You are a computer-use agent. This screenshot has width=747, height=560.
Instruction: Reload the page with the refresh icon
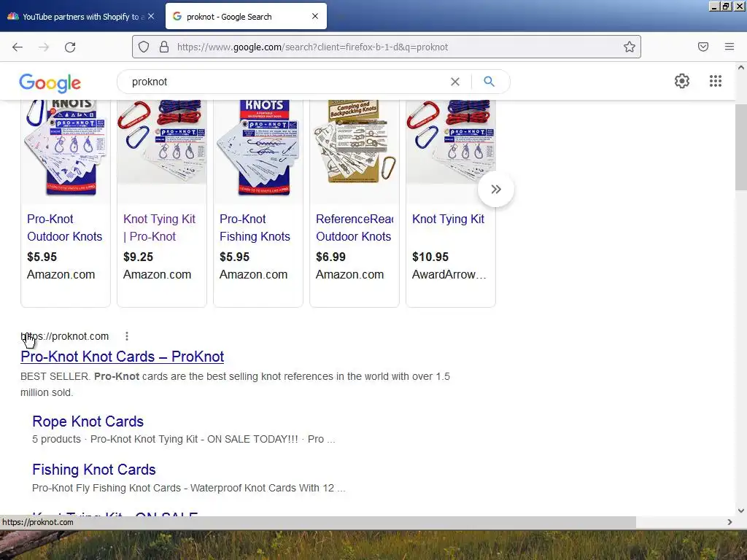click(70, 47)
